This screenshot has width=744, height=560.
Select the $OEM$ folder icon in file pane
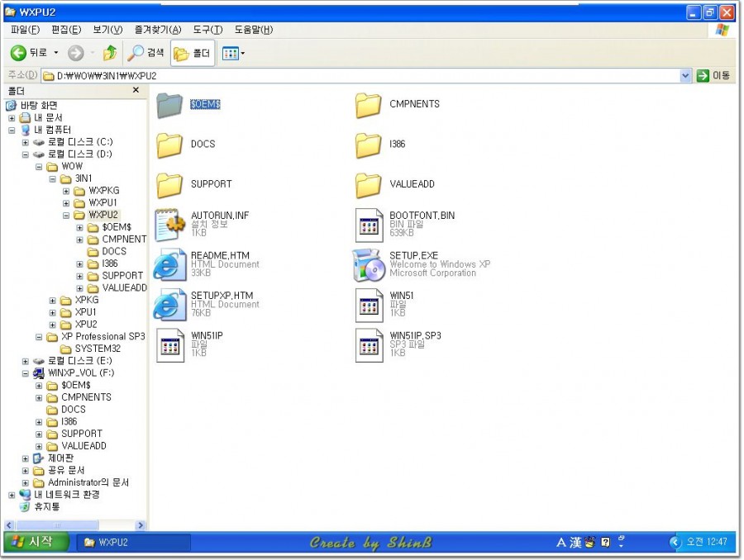169,104
